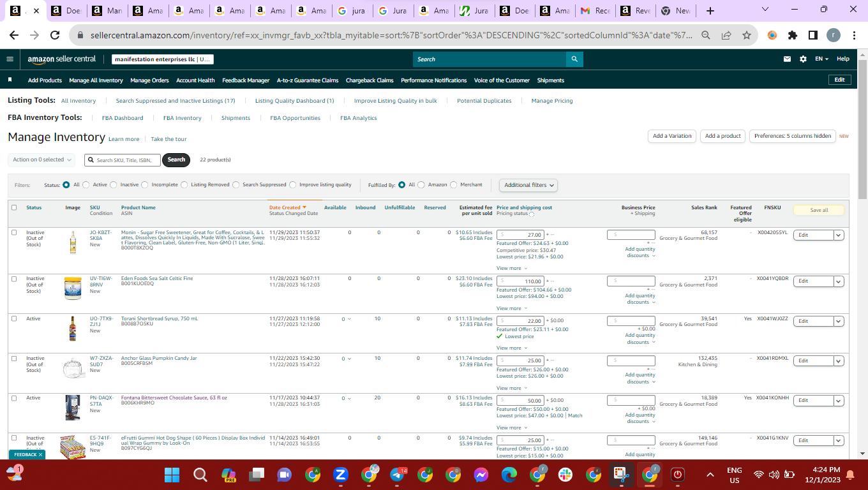Open Performance Notifications menu item

pyautogui.click(x=434, y=80)
